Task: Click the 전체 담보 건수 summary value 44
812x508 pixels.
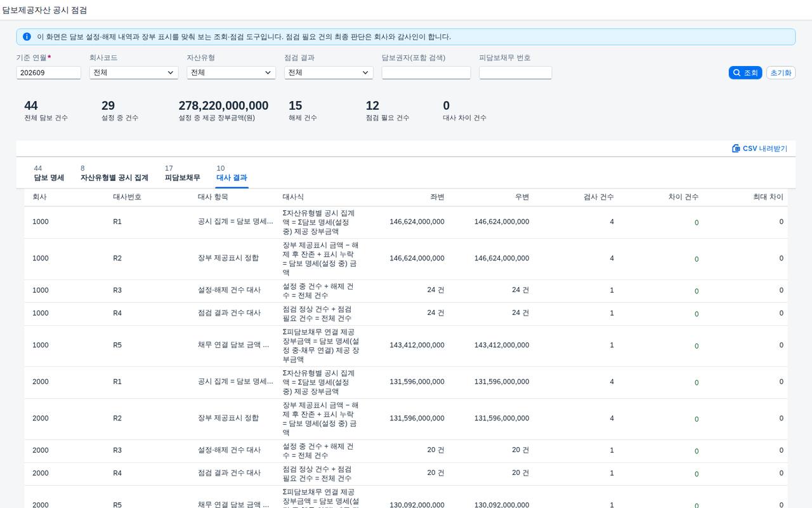Action: [x=31, y=106]
